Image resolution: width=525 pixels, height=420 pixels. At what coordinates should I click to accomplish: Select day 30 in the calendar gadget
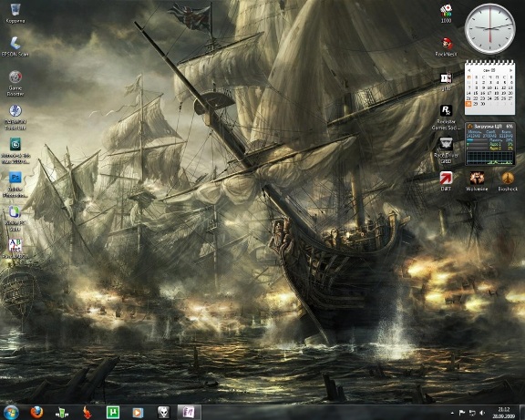(x=482, y=104)
